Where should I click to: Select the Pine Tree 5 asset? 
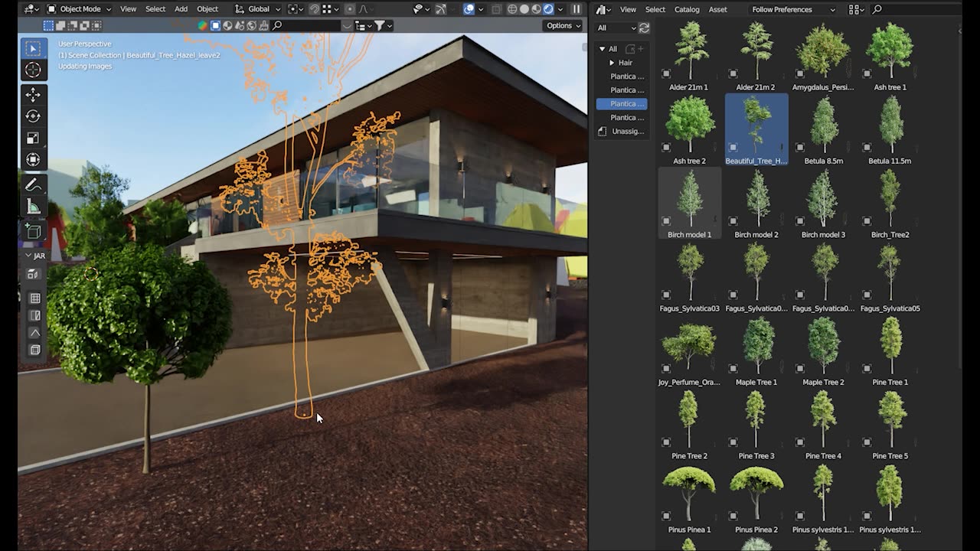click(x=890, y=425)
